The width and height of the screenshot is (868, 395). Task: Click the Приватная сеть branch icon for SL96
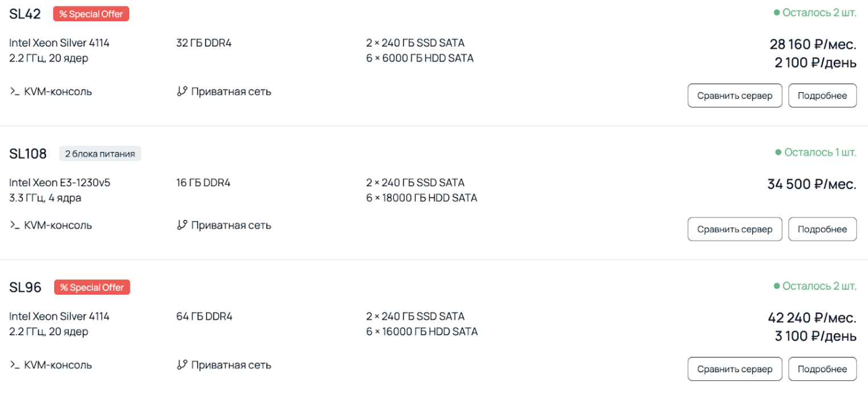tap(182, 365)
